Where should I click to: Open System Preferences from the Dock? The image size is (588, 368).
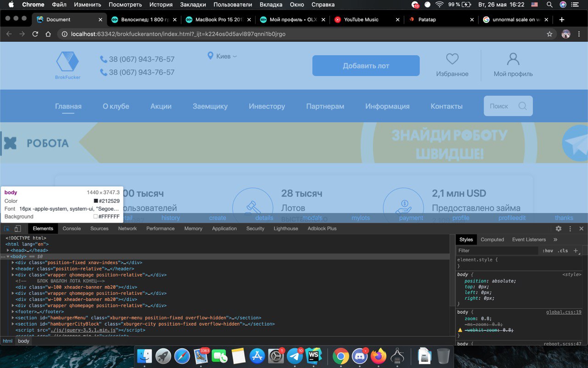click(x=276, y=356)
